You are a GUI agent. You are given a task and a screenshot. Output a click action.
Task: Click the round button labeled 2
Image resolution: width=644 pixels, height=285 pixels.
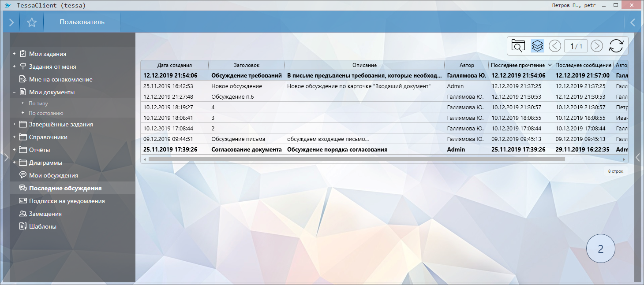pyautogui.click(x=600, y=249)
